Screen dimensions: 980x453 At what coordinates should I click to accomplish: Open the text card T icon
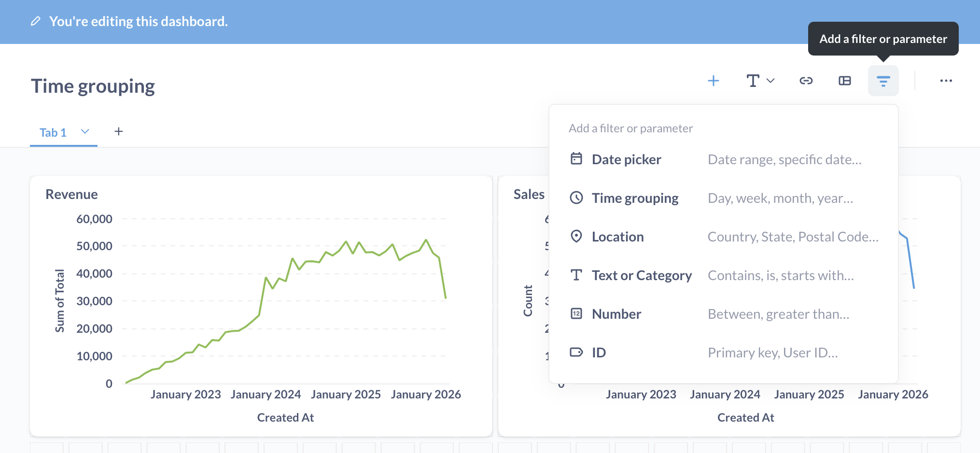click(x=753, y=81)
